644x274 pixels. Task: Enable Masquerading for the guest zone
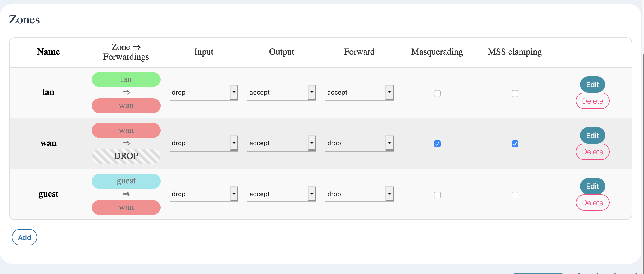(x=437, y=195)
